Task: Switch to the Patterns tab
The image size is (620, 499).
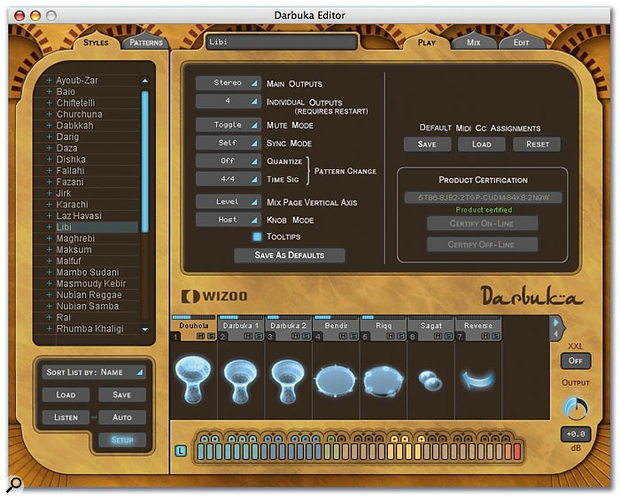Action: (x=146, y=42)
